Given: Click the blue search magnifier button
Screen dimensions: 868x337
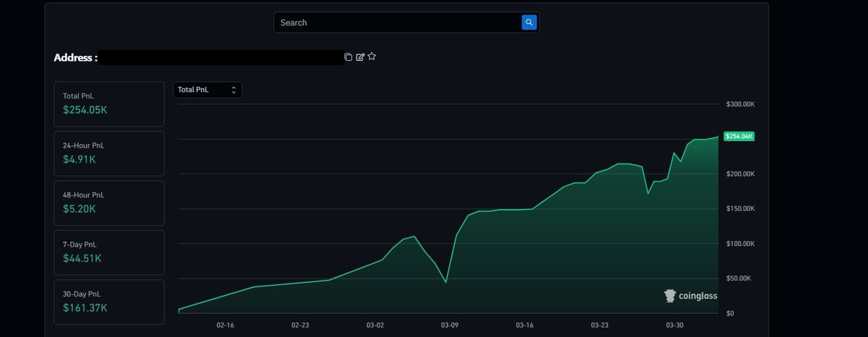Looking at the screenshot, I should 529,22.
